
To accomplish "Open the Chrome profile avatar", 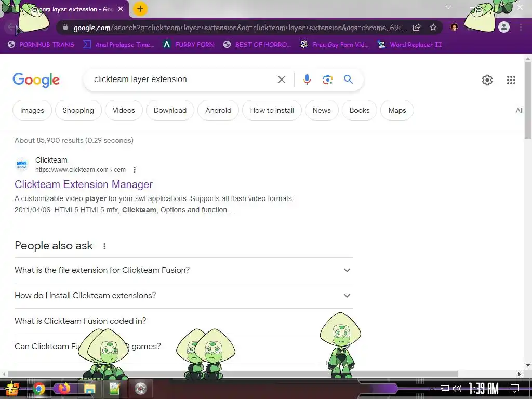I will (504, 27).
